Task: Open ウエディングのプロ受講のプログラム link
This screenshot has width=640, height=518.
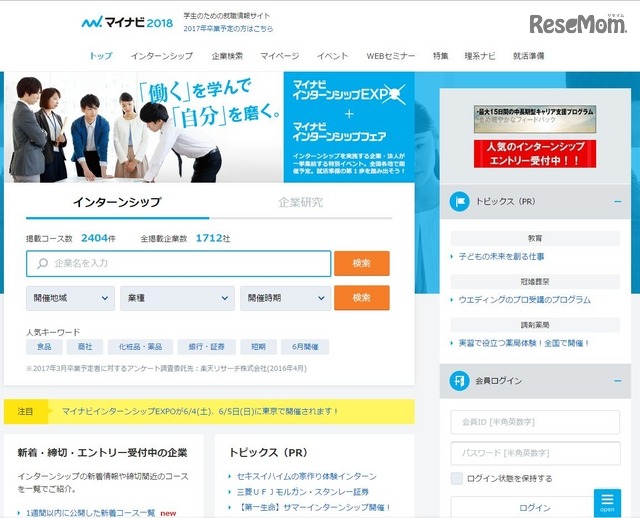Action: click(x=524, y=300)
